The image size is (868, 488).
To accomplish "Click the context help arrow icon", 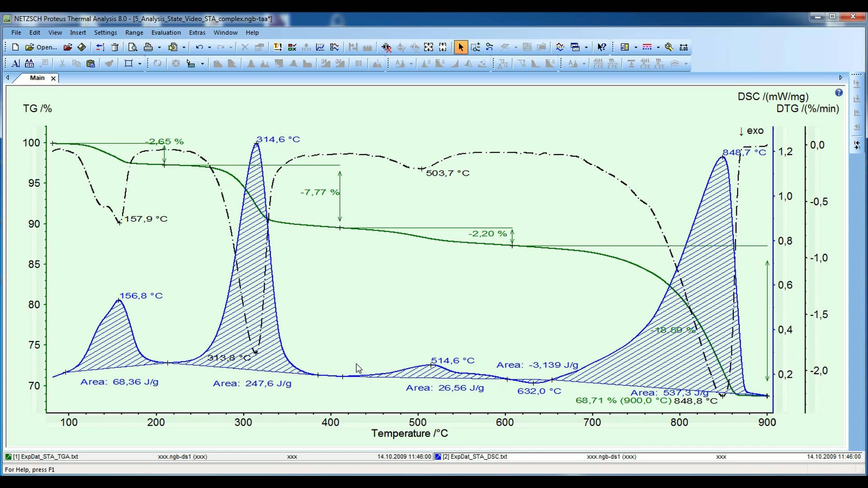I will pos(601,47).
